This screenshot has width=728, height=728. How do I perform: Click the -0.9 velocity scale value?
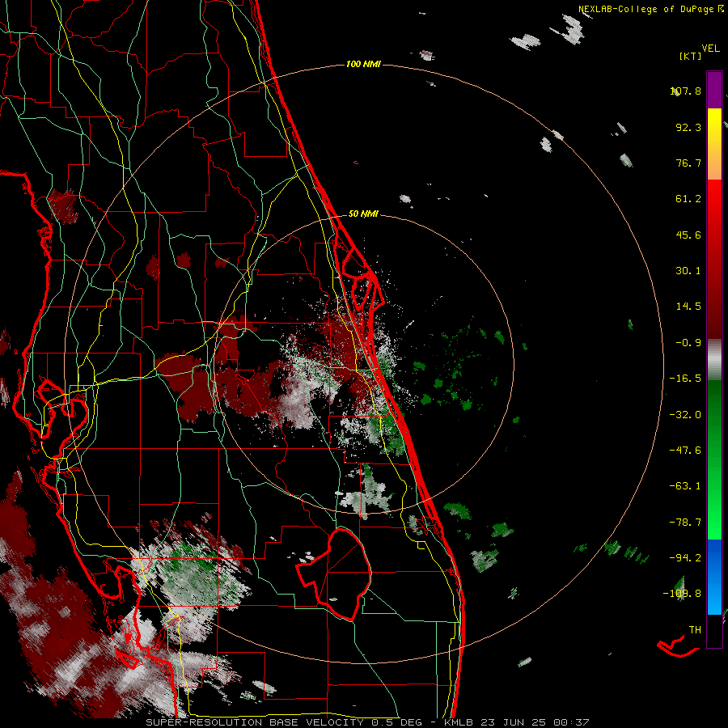pos(688,343)
